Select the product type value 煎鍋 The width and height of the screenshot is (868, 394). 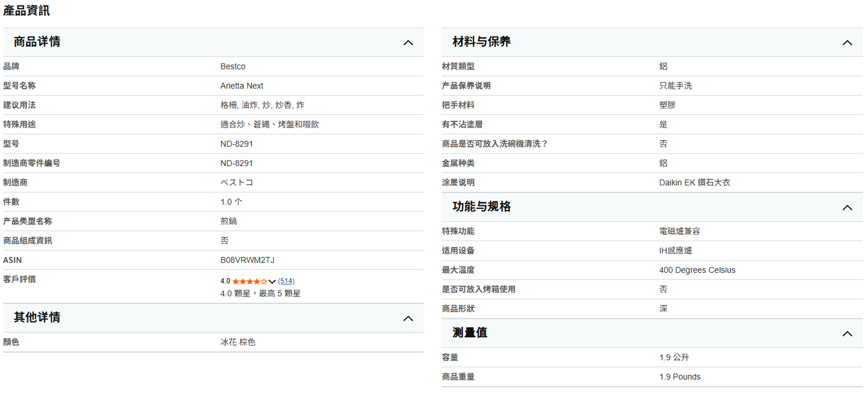[x=228, y=221]
